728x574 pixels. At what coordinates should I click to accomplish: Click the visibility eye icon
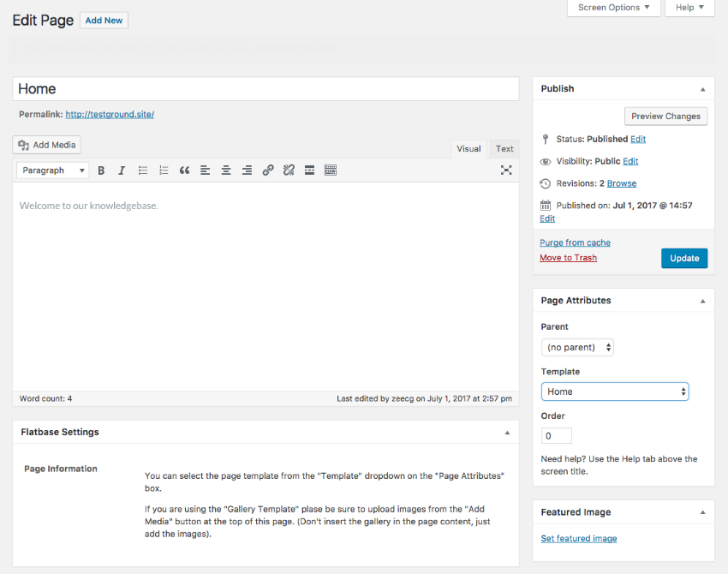(546, 162)
